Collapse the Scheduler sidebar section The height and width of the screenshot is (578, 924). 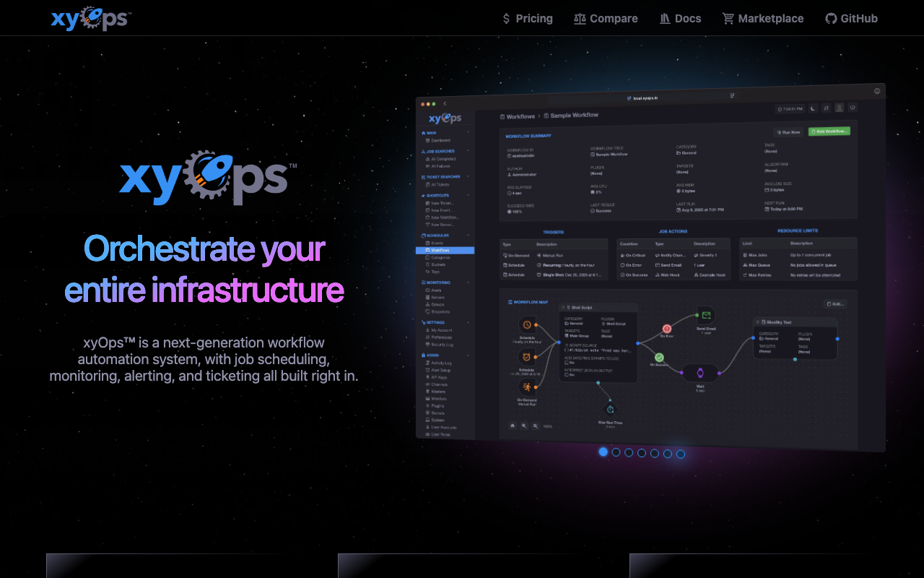click(x=468, y=235)
